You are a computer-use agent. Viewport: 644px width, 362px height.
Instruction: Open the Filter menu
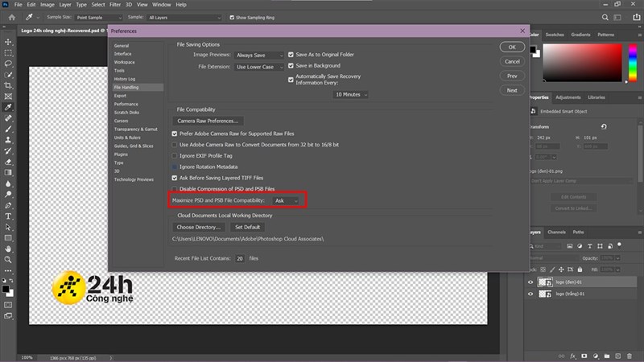(x=115, y=5)
